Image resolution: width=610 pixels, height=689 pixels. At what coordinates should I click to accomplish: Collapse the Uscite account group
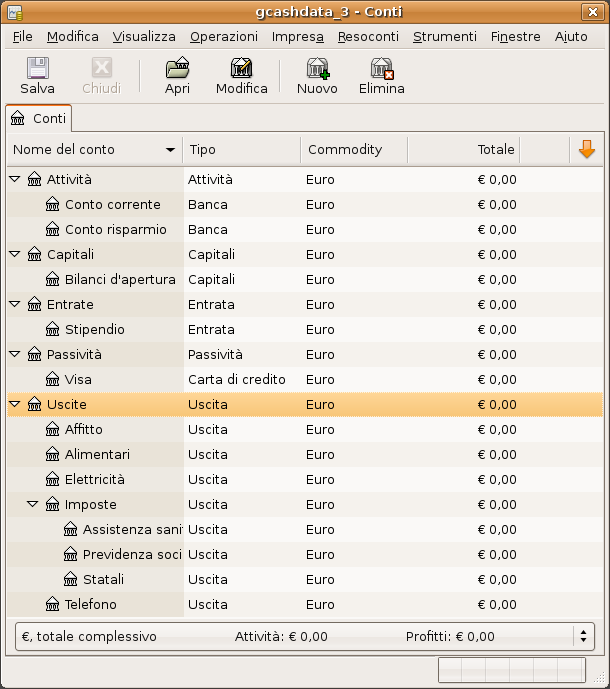[x=15, y=404]
